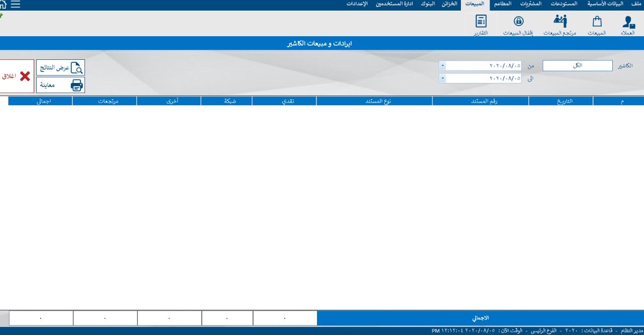Click the Preview (معاينة) print button
Image resolution: width=644 pixels, height=335 pixels.
(60, 85)
